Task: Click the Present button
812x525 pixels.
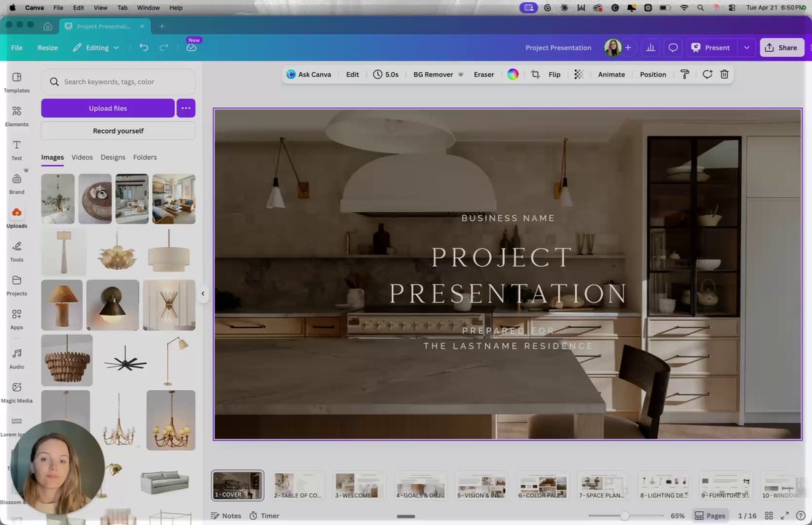Action: (710, 47)
